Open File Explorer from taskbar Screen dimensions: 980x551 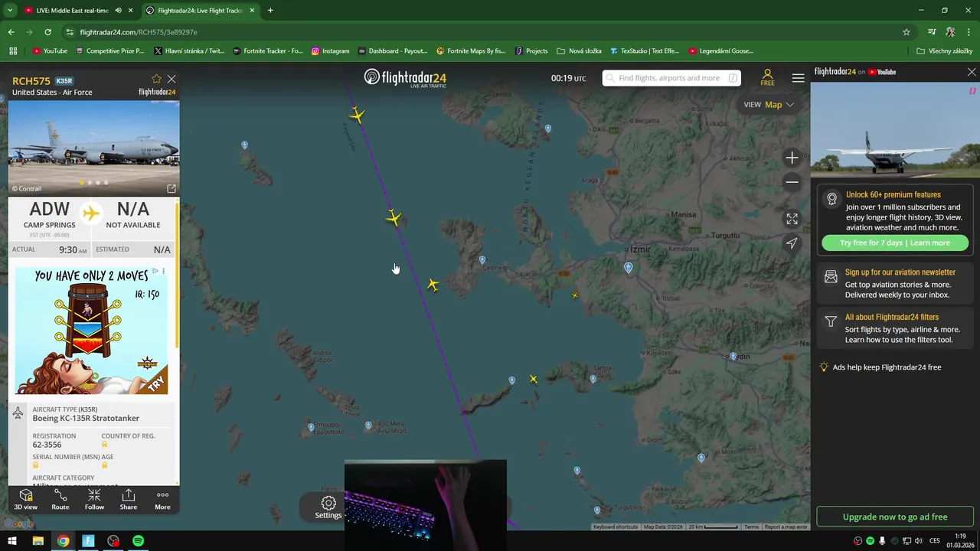pos(38,541)
